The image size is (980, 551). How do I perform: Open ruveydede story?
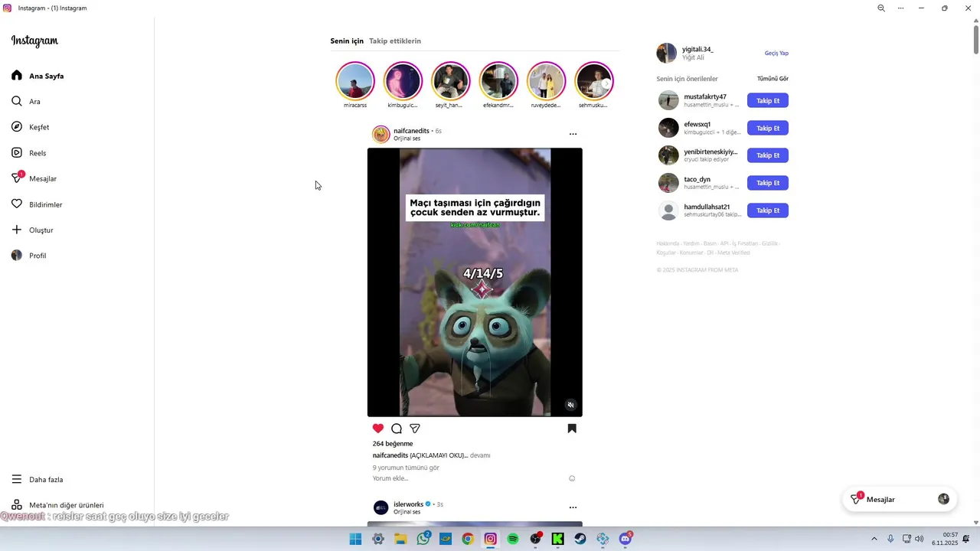point(546,81)
